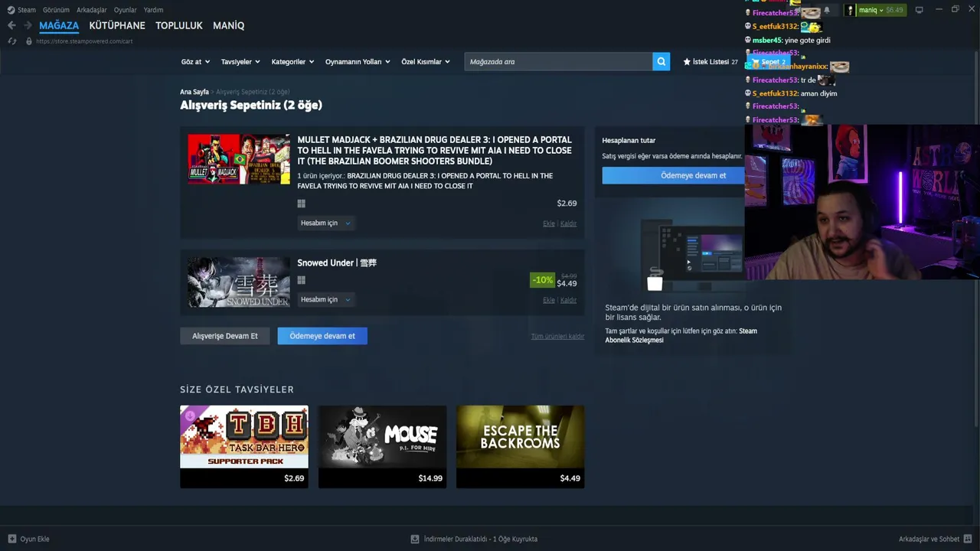Go back with the left arrow navigation icon
980x551 pixels.
(x=11, y=25)
